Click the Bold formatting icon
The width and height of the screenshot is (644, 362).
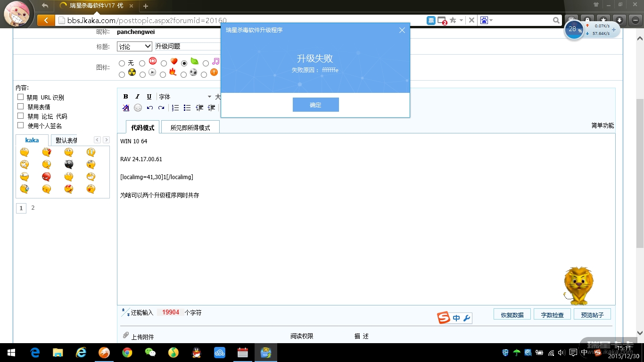tap(126, 97)
